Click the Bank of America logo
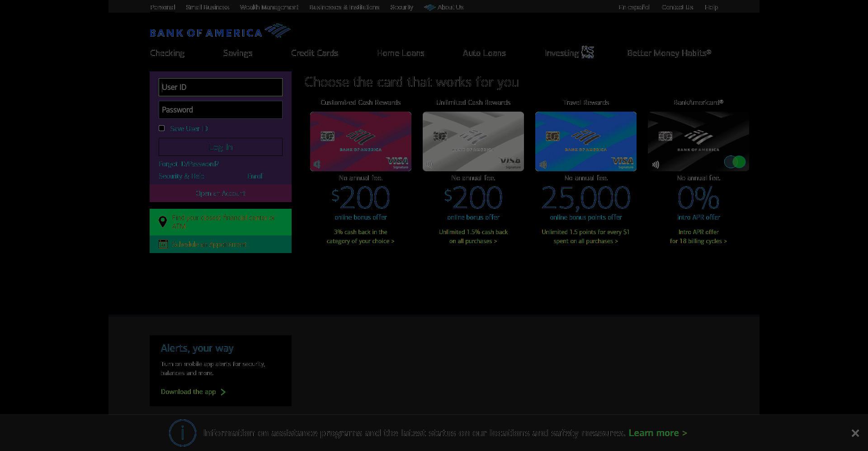The image size is (868, 451). tap(220, 31)
